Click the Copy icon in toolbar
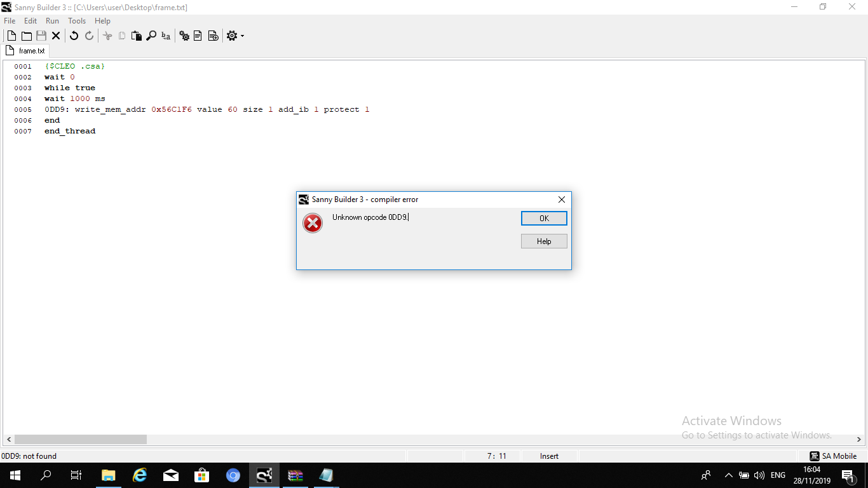 click(x=121, y=36)
